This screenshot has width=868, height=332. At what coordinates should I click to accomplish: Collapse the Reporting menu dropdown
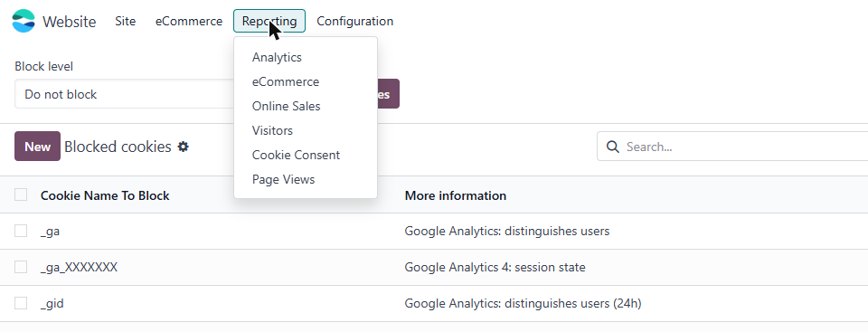point(269,21)
